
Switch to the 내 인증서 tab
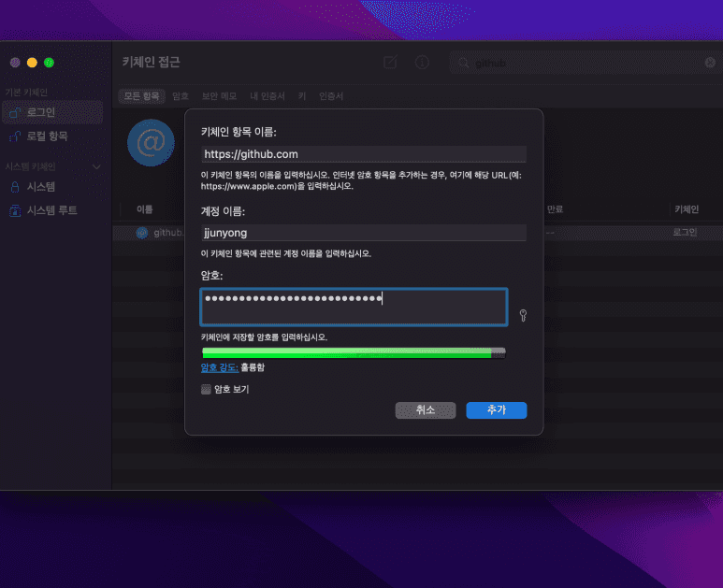(268, 96)
